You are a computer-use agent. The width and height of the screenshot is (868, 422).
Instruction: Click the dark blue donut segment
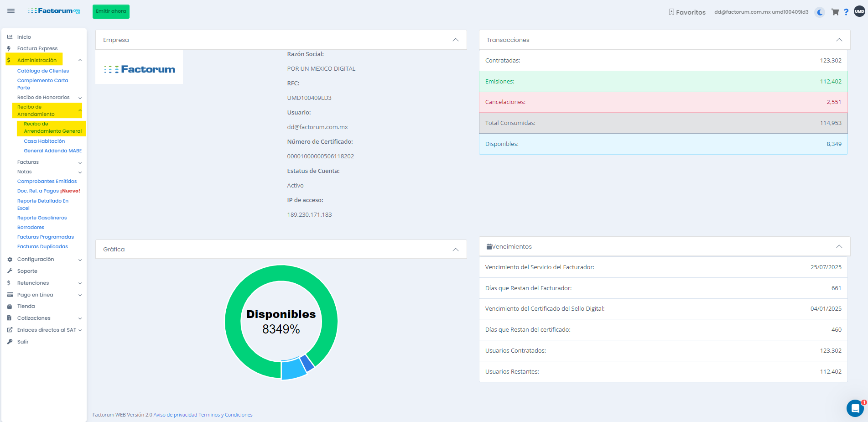tap(307, 363)
